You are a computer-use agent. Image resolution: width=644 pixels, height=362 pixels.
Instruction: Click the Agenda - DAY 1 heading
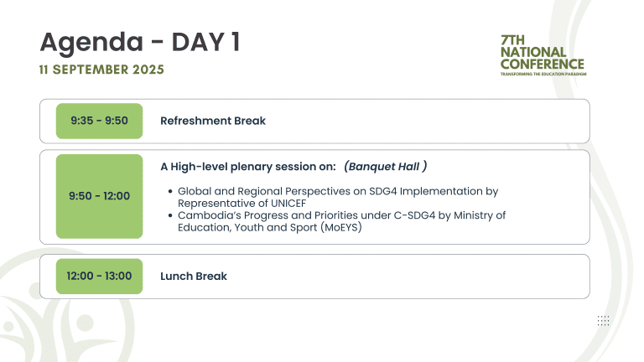(x=140, y=42)
